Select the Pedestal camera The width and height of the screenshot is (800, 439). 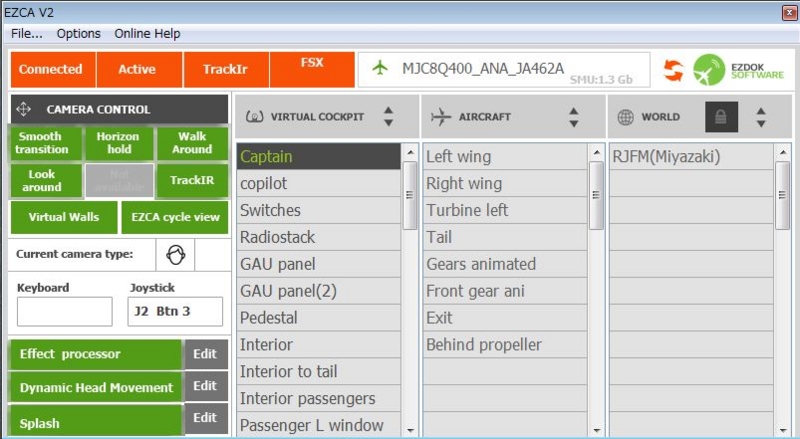pyautogui.click(x=318, y=318)
